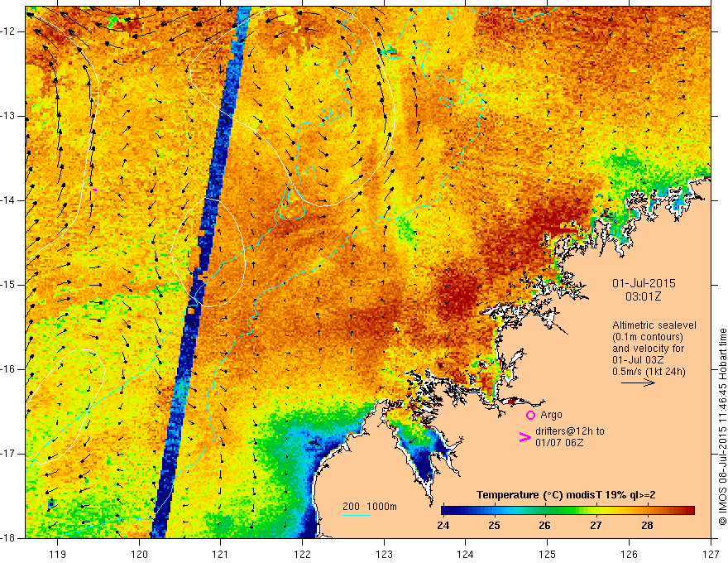728x563 pixels.
Task: Click the '-16' latitude axis label
Action: click(8, 369)
